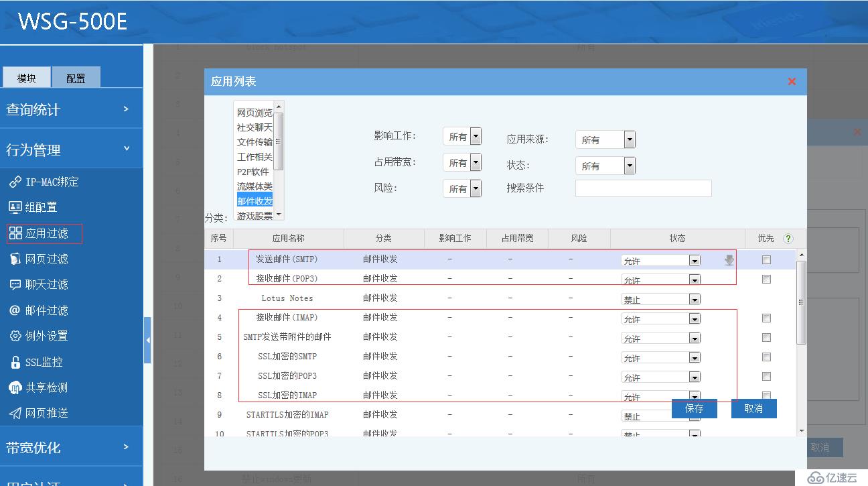Switch to the 模块 tab
The width and height of the screenshot is (868, 486).
tap(26, 78)
